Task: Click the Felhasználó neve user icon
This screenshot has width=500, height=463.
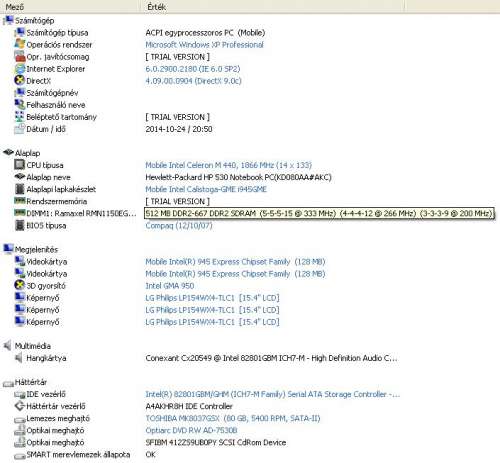Action: tap(20, 104)
